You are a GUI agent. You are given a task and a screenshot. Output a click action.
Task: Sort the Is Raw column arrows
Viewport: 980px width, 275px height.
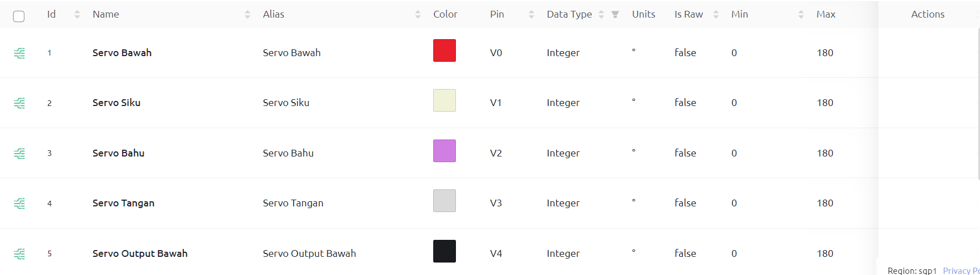[716, 15]
